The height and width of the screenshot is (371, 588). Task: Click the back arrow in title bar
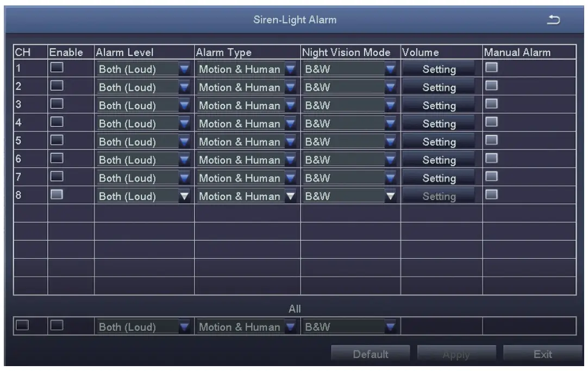554,20
